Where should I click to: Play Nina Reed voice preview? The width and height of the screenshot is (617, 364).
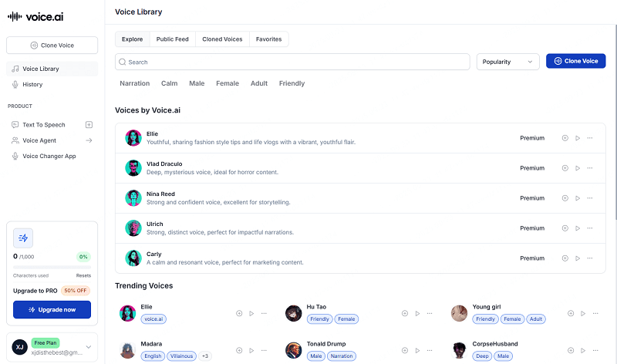578,198
